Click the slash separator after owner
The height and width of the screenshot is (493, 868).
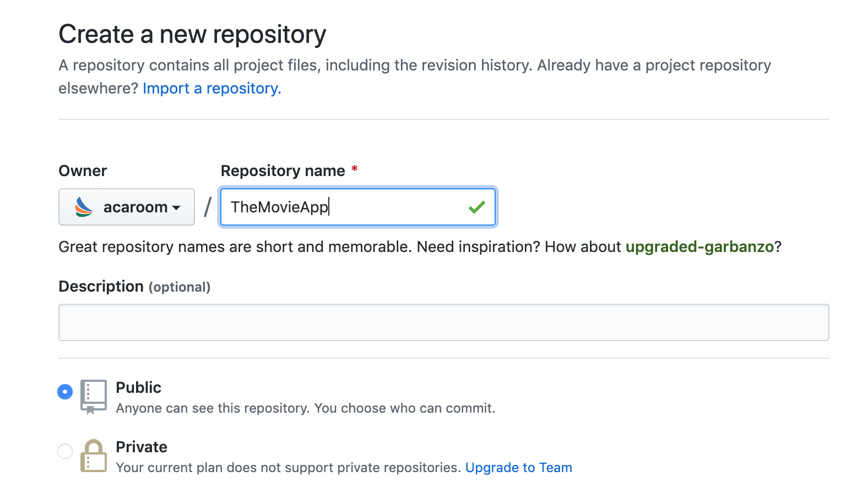click(x=208, y=207)
